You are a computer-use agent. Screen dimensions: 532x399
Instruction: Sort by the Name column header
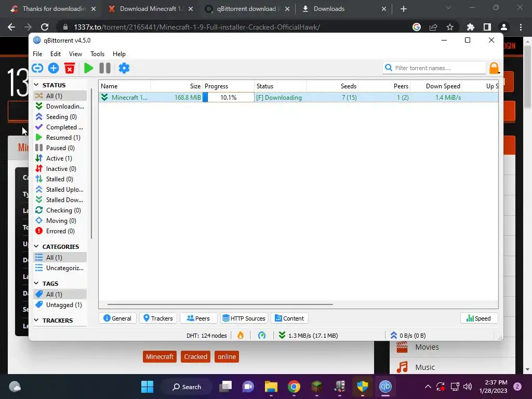[x=125, y=86]
